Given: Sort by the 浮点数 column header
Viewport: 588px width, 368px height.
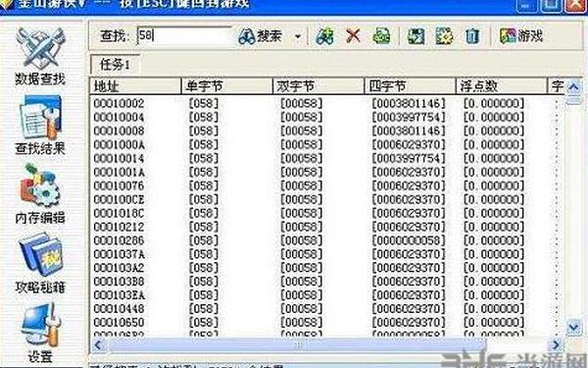Looking at the screenshot, I should click(x=502, y=86).
